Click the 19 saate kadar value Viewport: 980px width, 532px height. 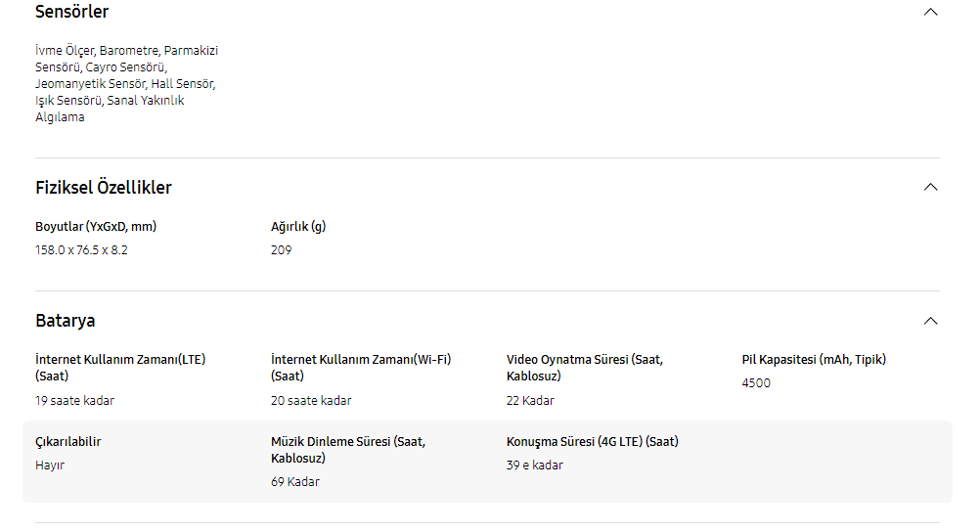click(74, 400)
